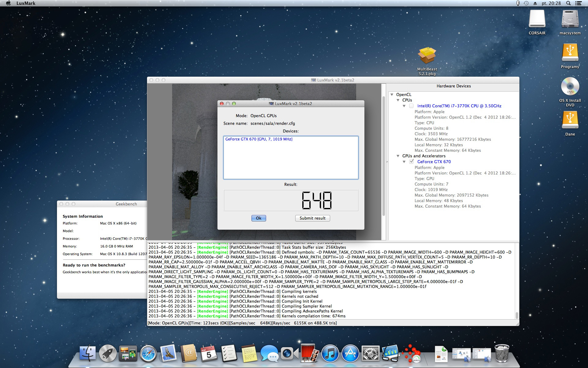Click 'Ready to run the benchmarks?' in Geekbench
The image size is (588, 368).
94,265
